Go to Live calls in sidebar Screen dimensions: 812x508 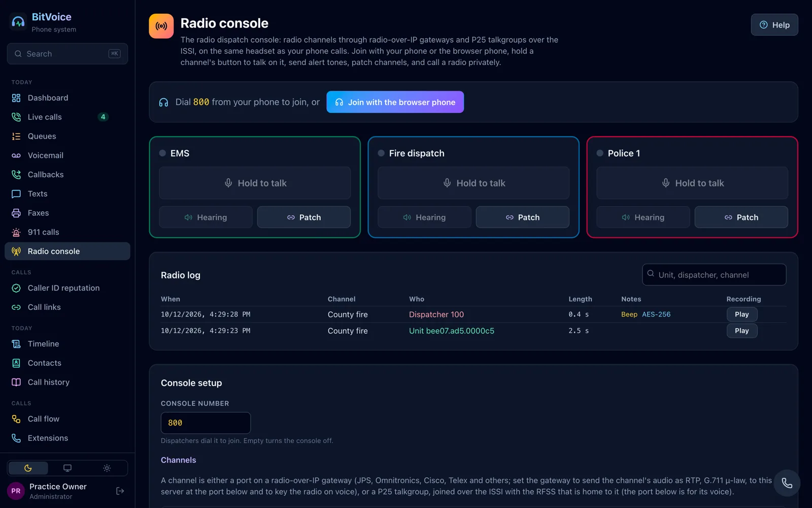point(67,117)
